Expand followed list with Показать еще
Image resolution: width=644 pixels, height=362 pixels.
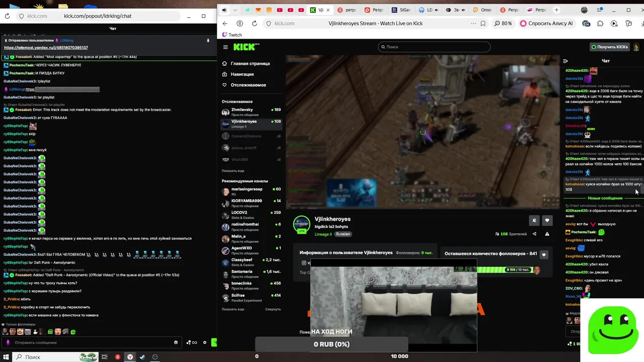tap(233, 171)
